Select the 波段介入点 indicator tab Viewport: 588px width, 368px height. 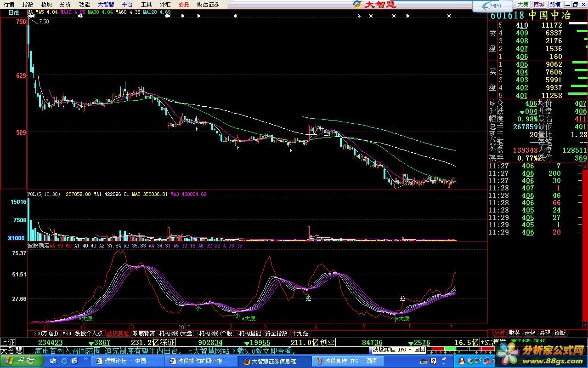[89, 333]
